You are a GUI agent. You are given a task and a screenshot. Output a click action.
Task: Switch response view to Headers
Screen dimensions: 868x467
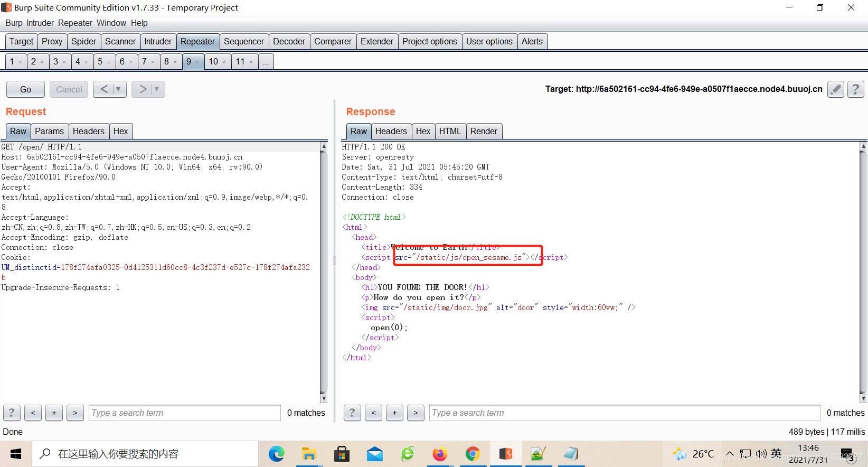tap(391, 131)
